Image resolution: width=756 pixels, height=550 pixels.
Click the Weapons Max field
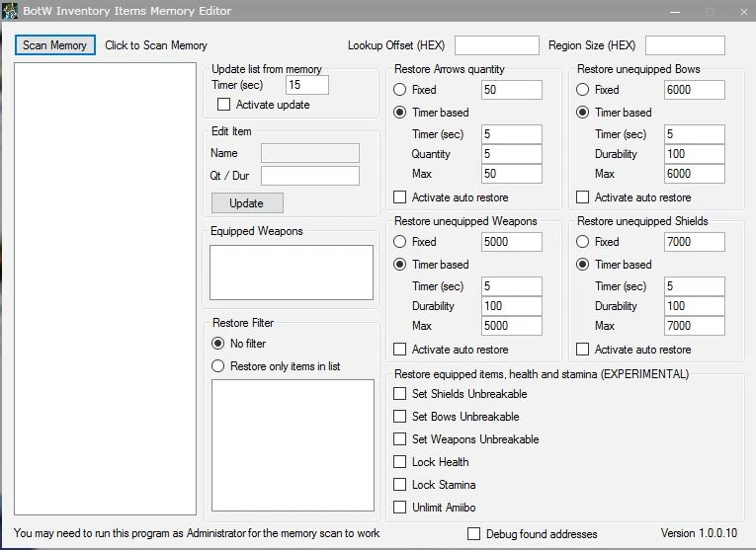pyautogui.click(x=512, y=326)
